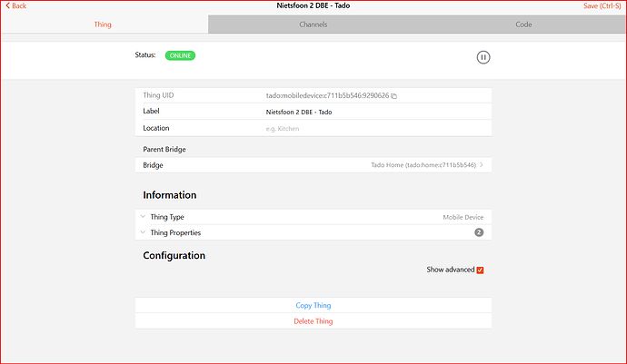Copy the Thing UID with clipboard icon
Screen dimensions: 627x364
tap(394, 95)
